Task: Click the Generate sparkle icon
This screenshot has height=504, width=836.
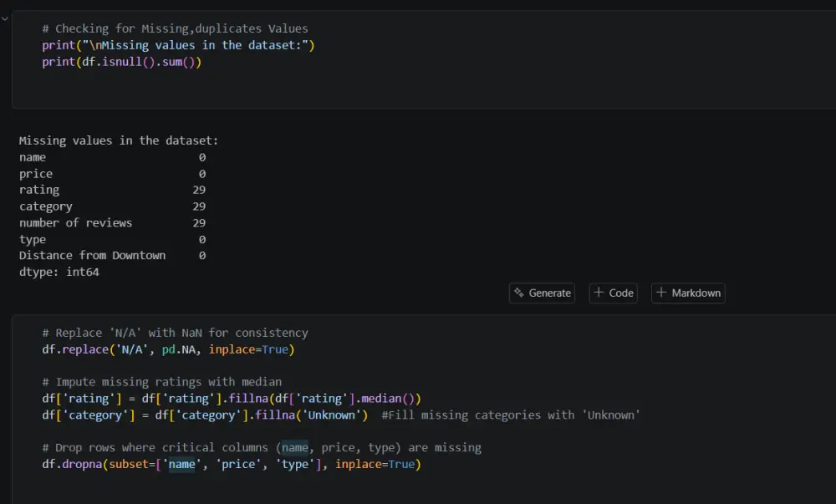Action: point(519,293)
